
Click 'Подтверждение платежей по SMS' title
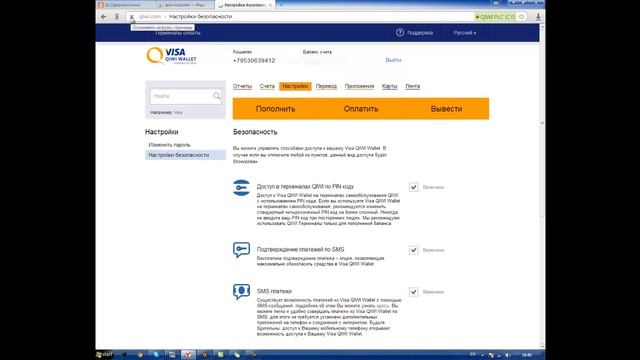pyautogui.click(x=300, y=249)
